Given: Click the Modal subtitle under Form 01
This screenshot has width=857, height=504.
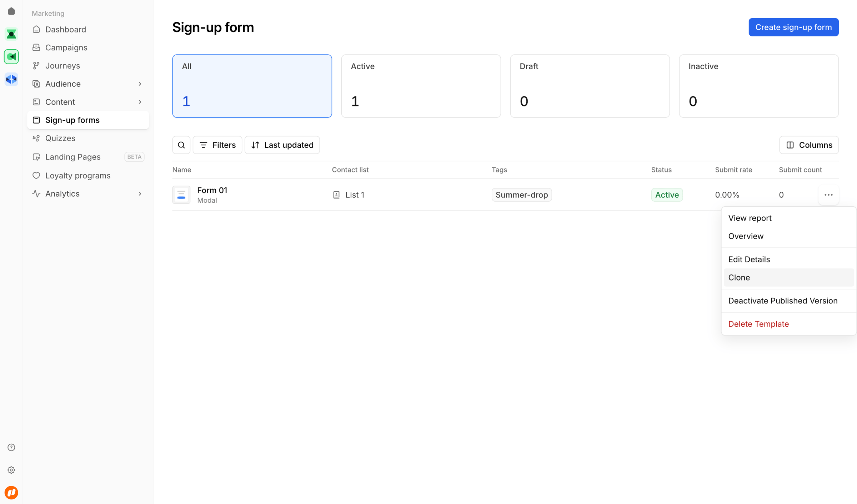Looking at the screenshot, I should point(207,201).
